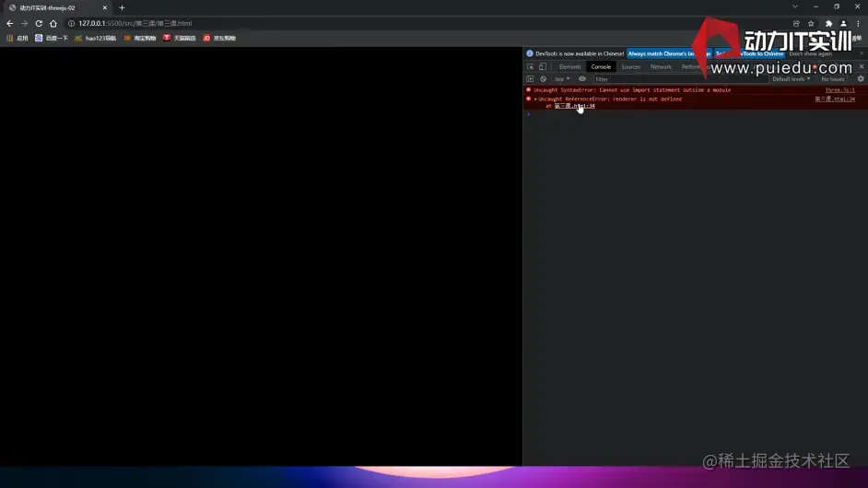Open the Taobao shopping bookmark
The image size is (868, 488).
pos(139,38)
